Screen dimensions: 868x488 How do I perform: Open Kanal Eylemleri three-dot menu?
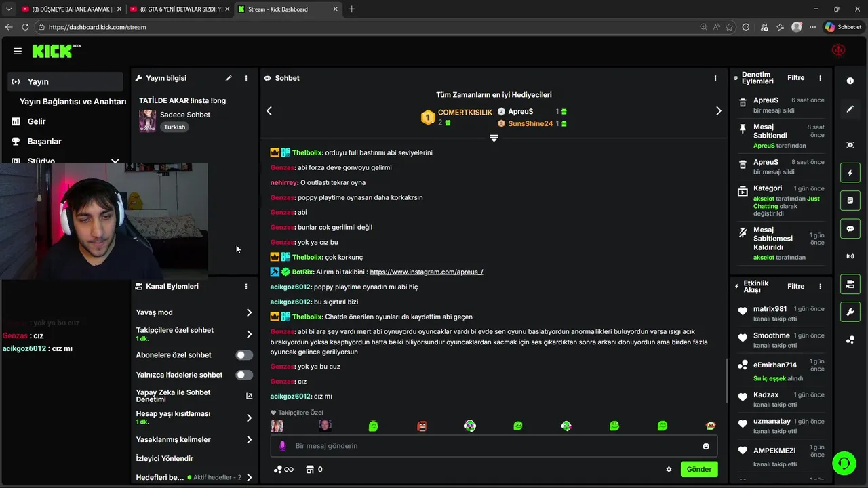(x=246, y=286)
